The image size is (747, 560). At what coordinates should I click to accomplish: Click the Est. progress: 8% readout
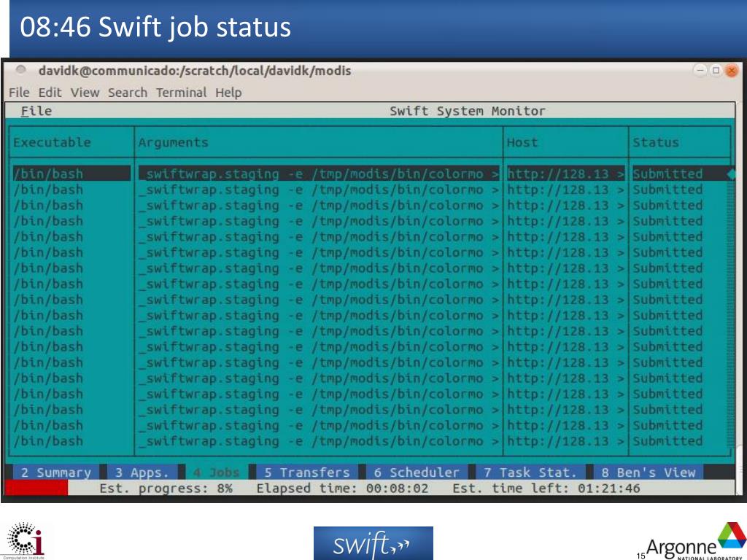[166, 488]
